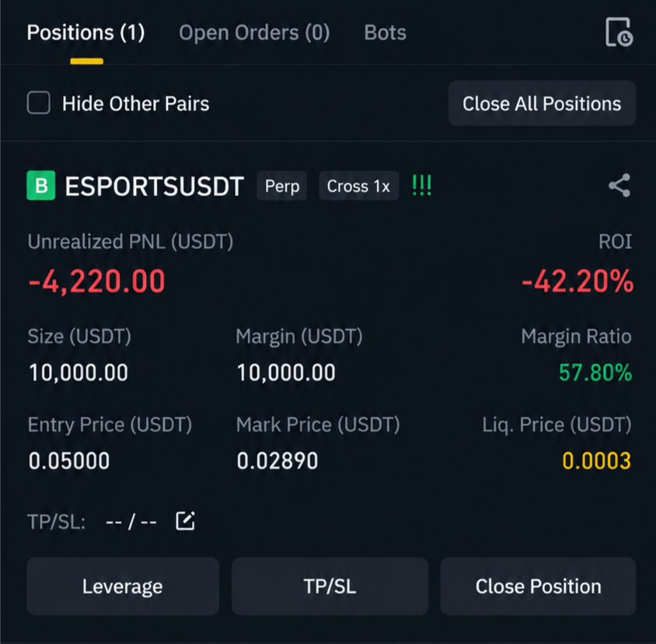Click the Leverage button
The width and height of the screenshot is (656, 644).
coord(123,586)
